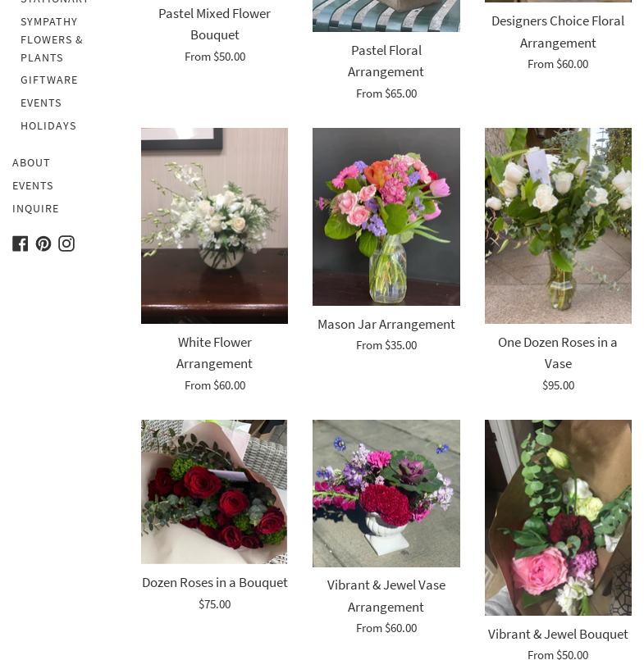Go to the About page

31,163
